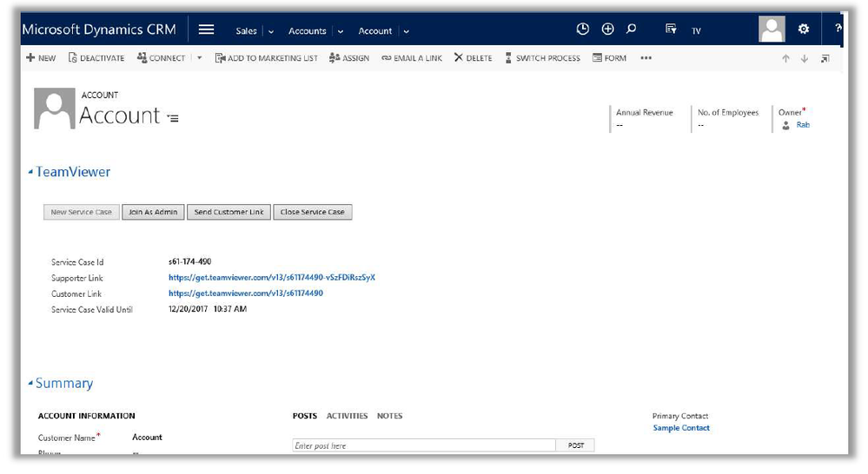Click the Enter post here field
868x474 pixels.
[424, 445]
